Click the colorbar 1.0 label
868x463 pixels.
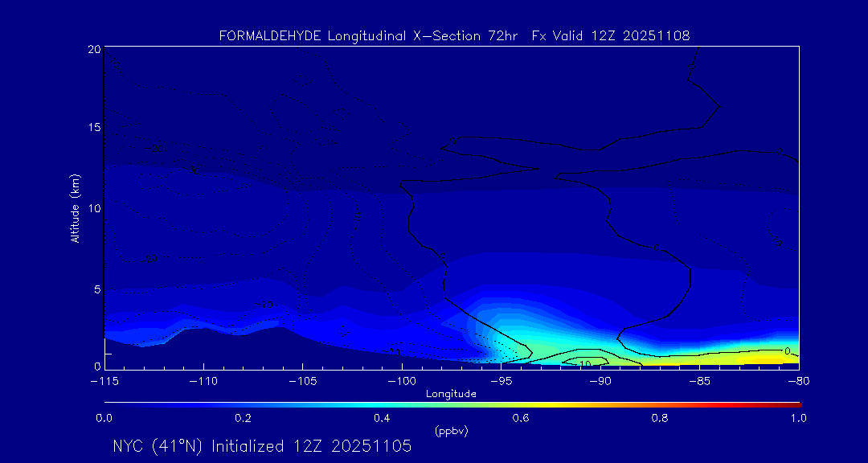[x=798, y=418]
